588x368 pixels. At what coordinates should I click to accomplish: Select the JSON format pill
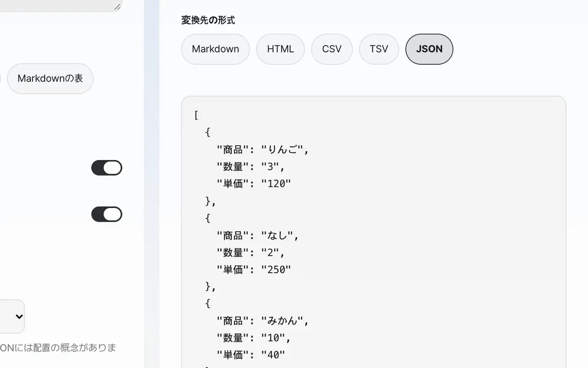coord(429,49)
